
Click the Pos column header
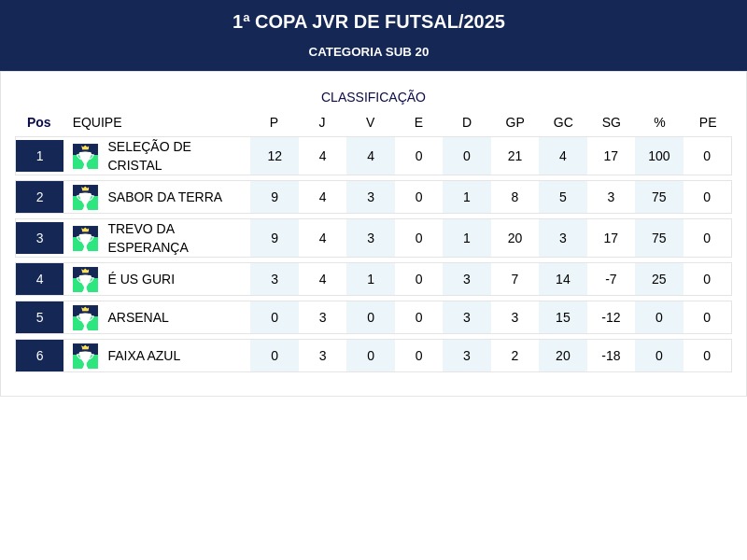[39, 122]
